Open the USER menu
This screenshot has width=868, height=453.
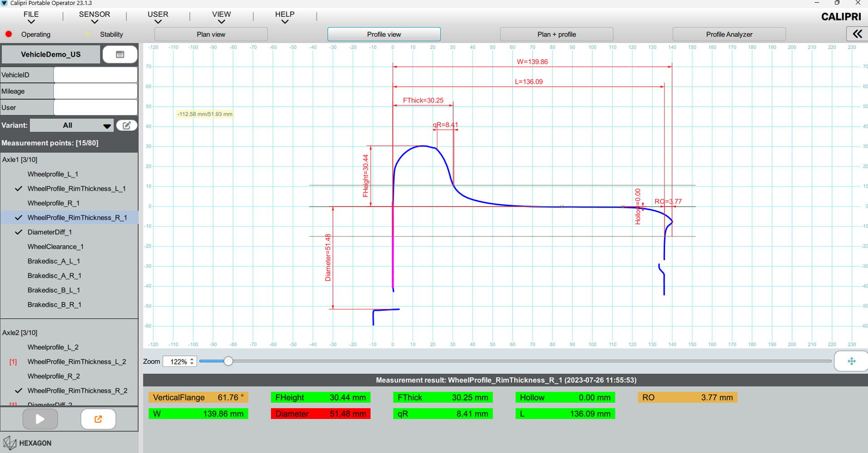pyautogui.click(x=158, y=17)
